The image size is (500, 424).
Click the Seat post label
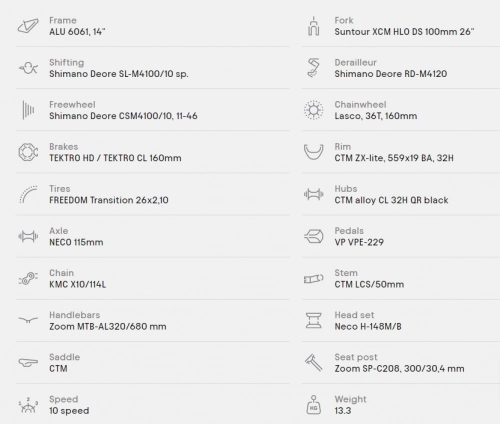click(356, 357)
